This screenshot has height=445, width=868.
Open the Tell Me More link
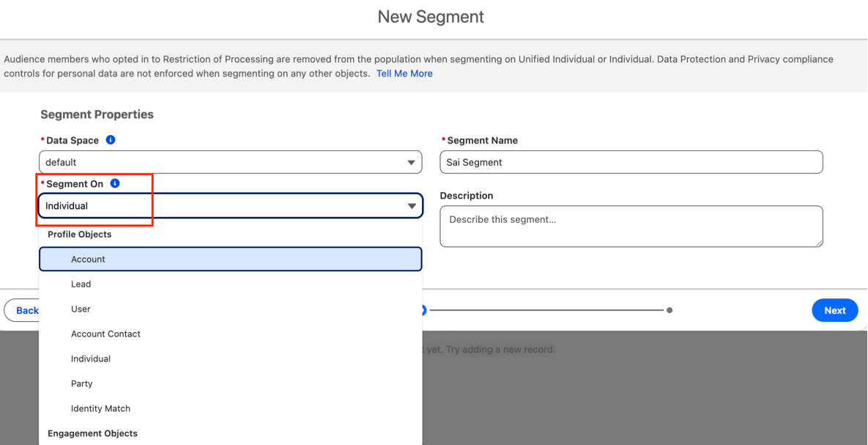click(404, 73)
